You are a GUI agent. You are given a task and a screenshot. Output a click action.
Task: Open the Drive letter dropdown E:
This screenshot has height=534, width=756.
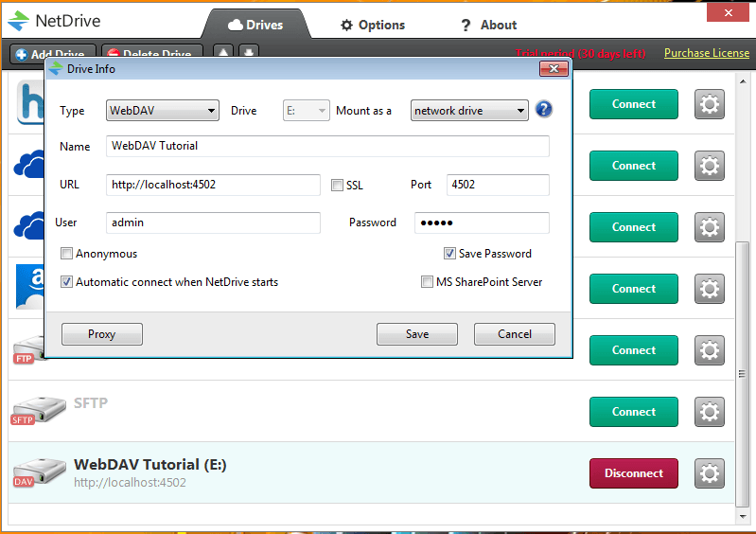(307, 111)
